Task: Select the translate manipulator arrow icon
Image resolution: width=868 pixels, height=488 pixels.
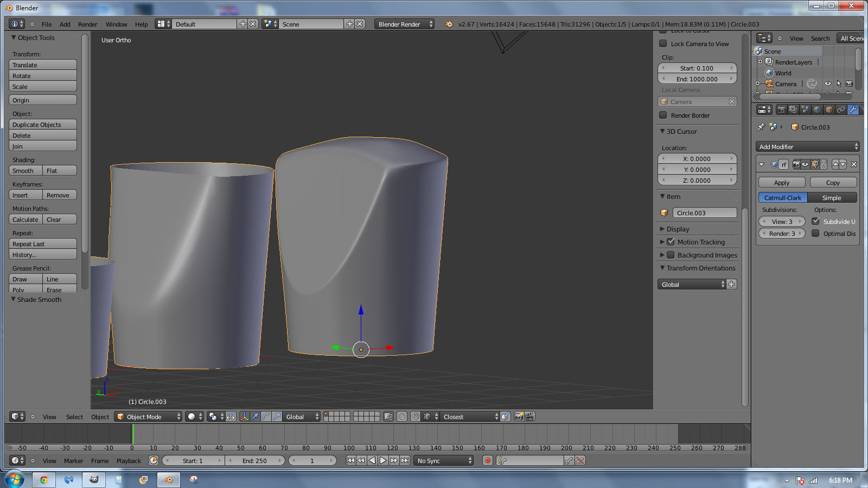Action: 254,416
